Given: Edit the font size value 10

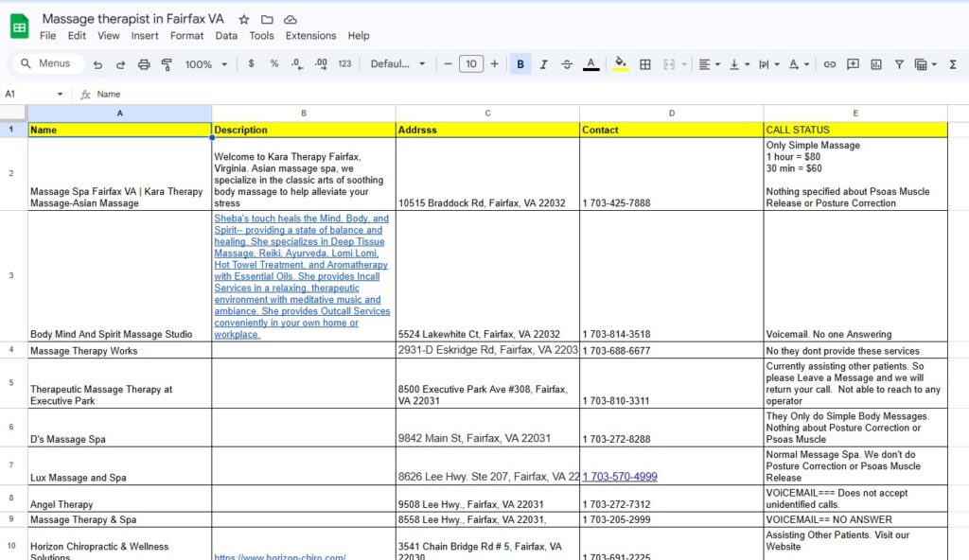Looking at the screenshot, I should 471,63.
